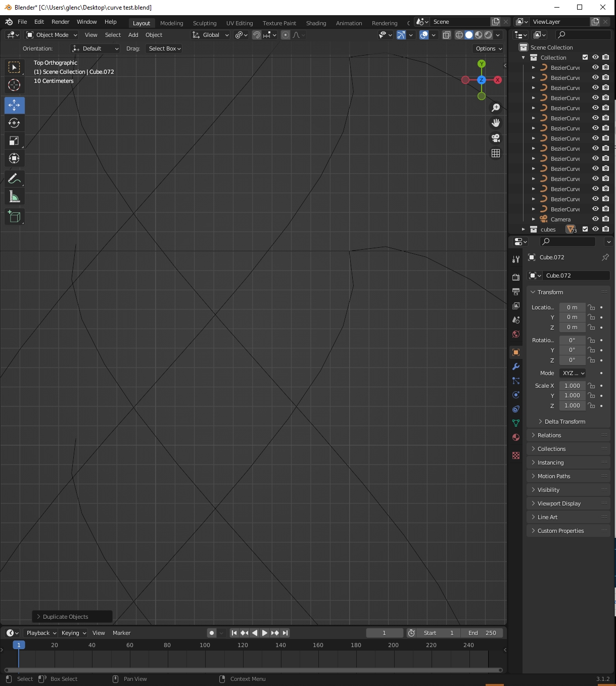Open the Options dropdown
616x686 pixels.
click(489, 49)
